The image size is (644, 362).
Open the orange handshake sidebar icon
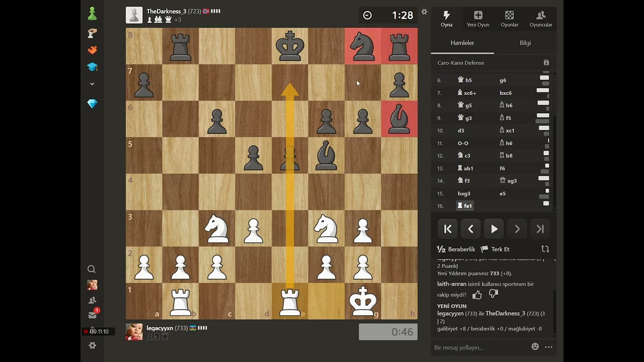(x=92, y=50)
